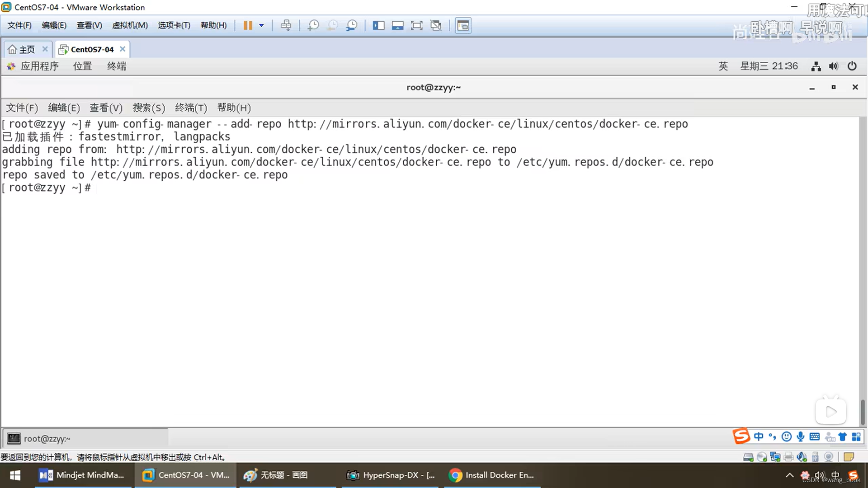Click the GNOME network status icon
The width and height of the screenshot is (868, 488).
click(816, 66)
